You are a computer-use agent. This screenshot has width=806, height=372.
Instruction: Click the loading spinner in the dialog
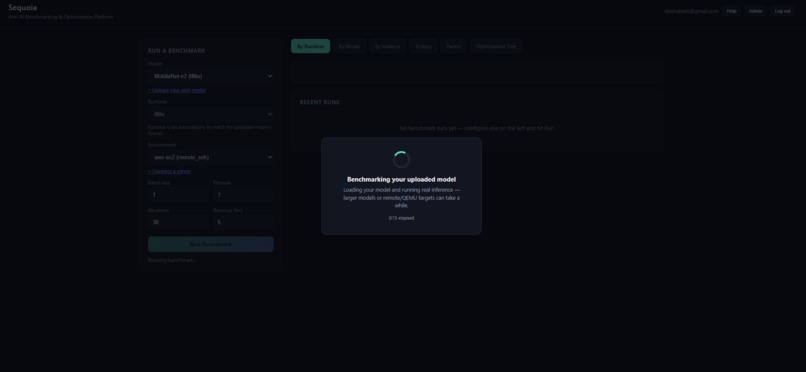401,159
